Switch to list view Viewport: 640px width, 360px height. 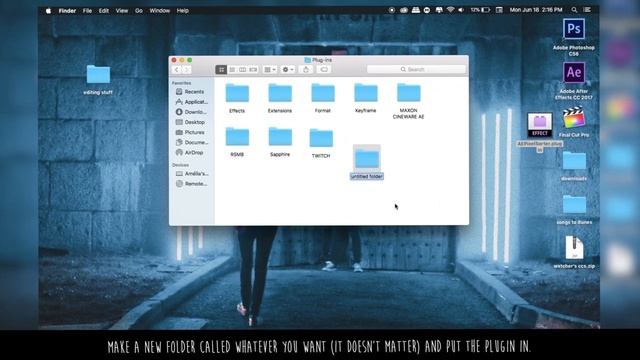click(232, 70)
